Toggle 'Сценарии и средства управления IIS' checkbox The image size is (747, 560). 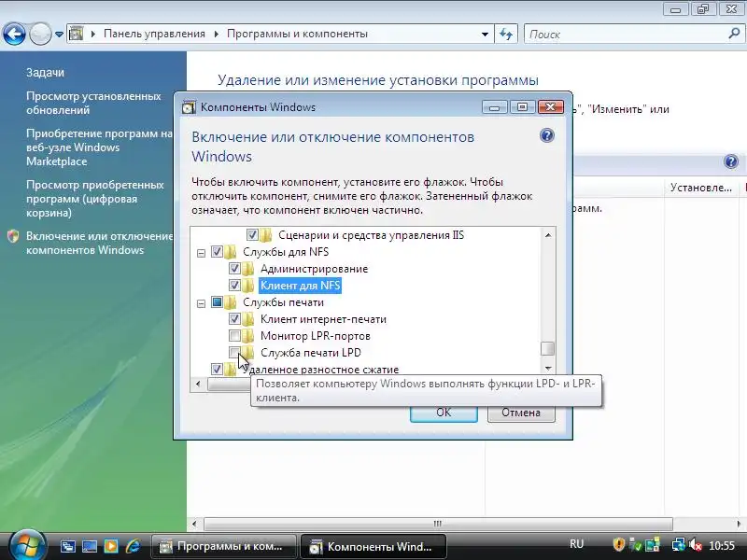coord(252,235)
